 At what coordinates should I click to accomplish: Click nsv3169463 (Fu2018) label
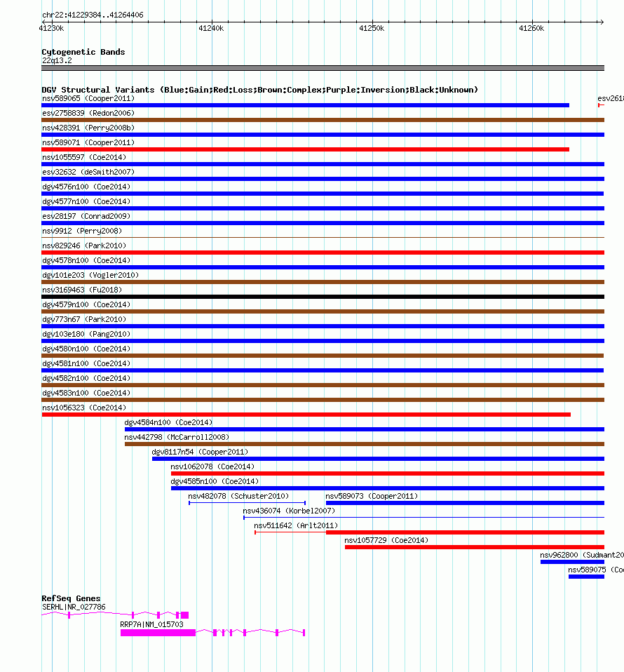point(82,290)
